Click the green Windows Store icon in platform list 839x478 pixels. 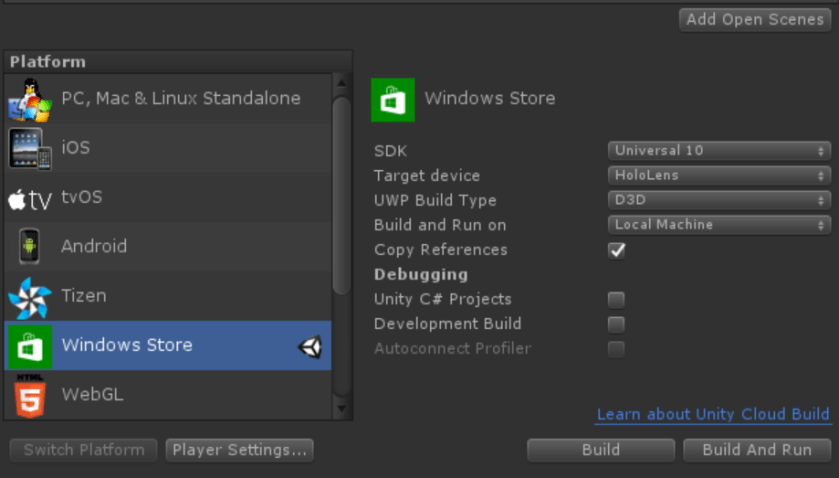[x=30, y=346]
